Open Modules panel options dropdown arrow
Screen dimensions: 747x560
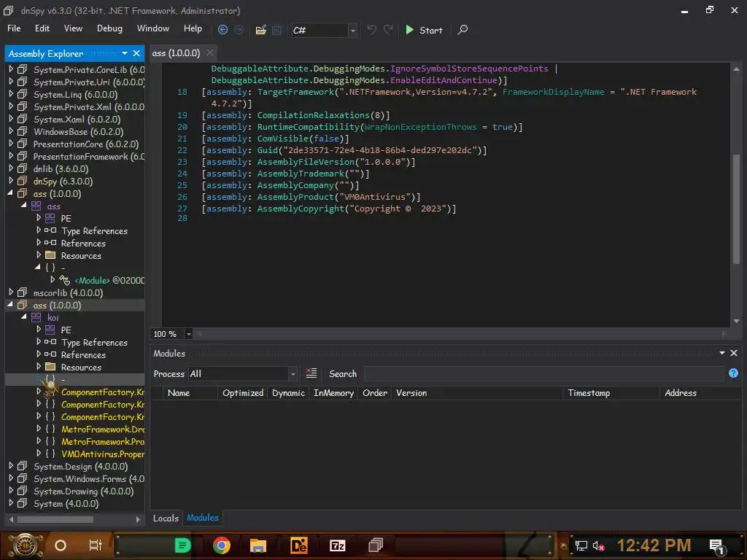721,353
